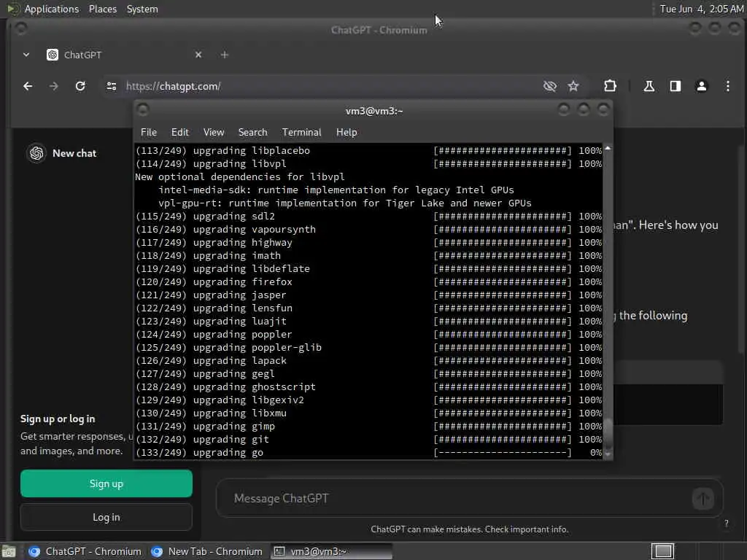The image size is (747, 560).
Task: Open a new browser tab
Action: click(225, 55)
